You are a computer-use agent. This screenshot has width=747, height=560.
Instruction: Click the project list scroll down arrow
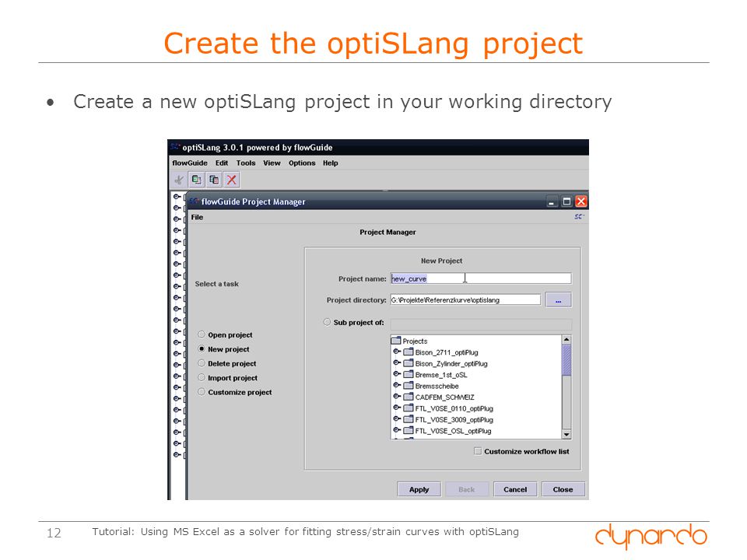click(566, 434)
